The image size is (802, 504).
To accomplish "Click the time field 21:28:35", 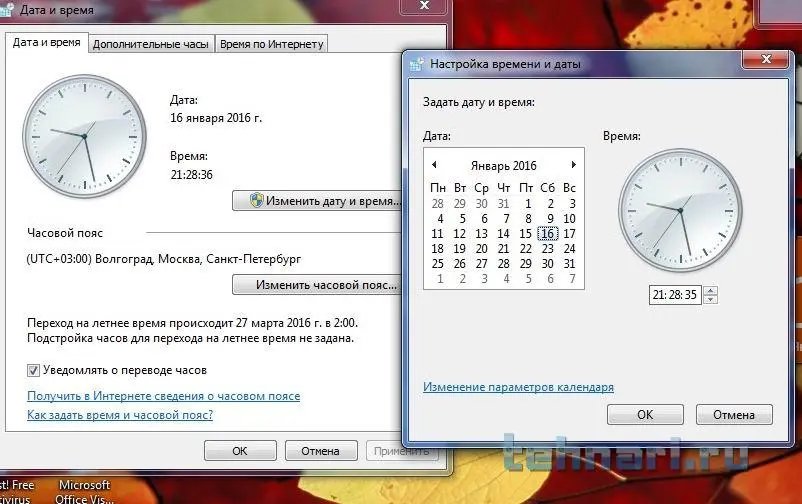I will click(675, 295).
